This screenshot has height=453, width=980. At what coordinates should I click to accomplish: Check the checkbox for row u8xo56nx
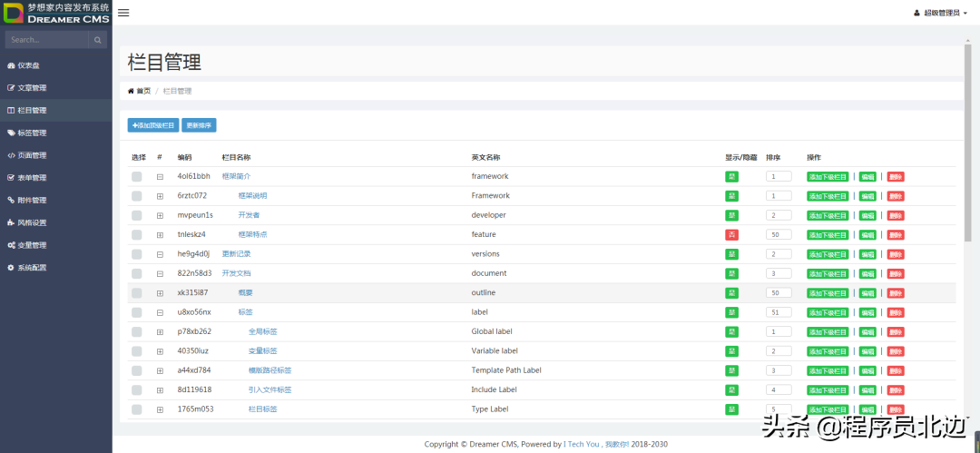(137, 312)
